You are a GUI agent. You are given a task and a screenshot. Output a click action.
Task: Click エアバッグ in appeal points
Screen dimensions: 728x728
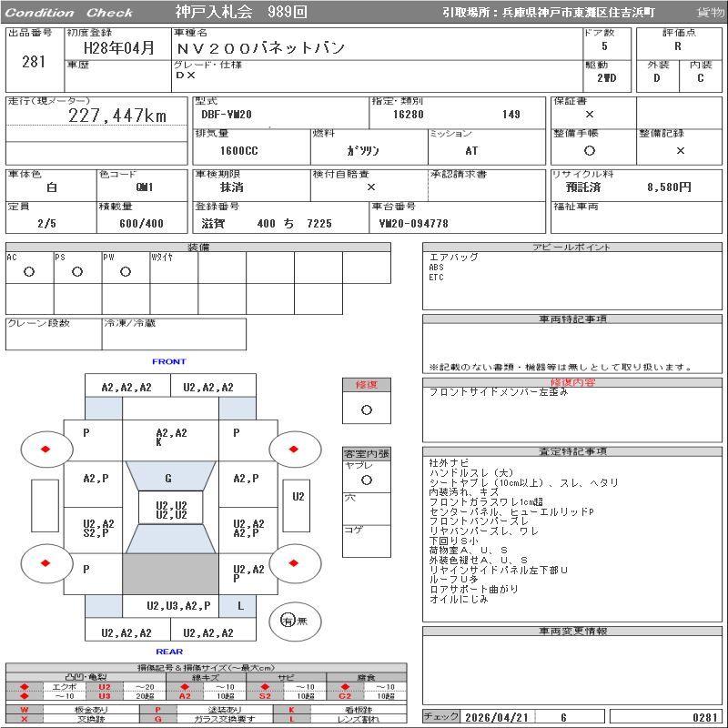click(x=453, y=258)
